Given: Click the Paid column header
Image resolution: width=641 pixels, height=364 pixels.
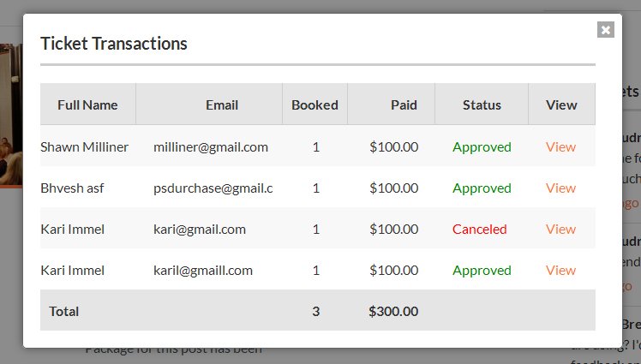Looking at the screenshot, I should [x=404, y=105].
